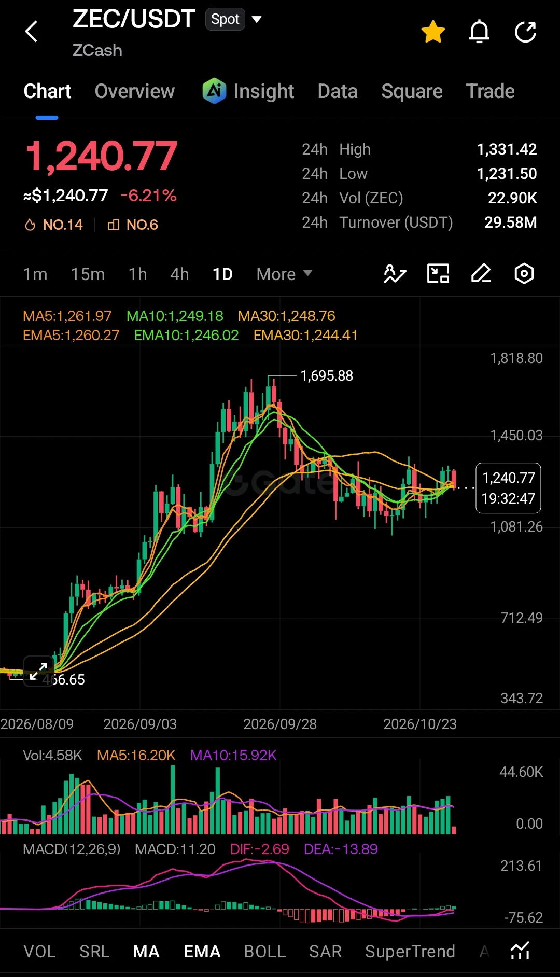This screenshot has width=560, height=977.
Task: Switch to the Overview tab
Action: (135, 91)
